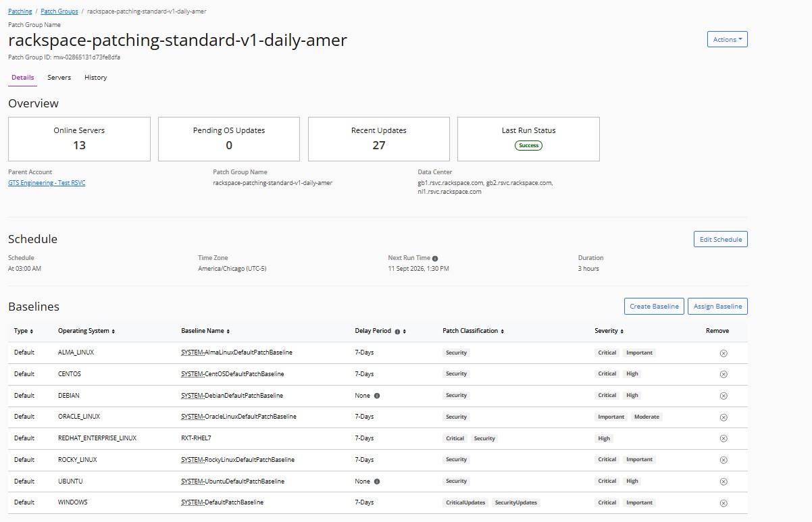Go to Patch Groups breadcrumb link
Image resolution: width=812 pixels, height=522 pixels.
[59, 11]
